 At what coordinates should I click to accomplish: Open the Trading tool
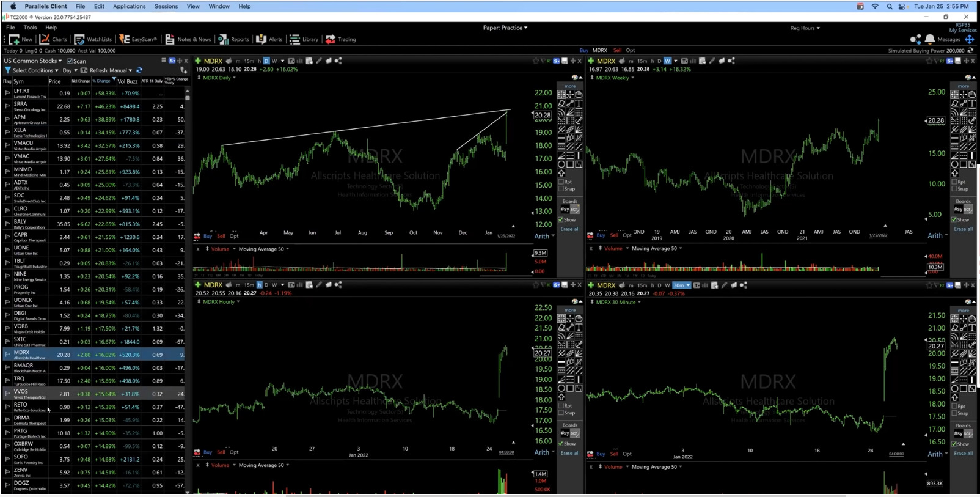click(340, 39)
